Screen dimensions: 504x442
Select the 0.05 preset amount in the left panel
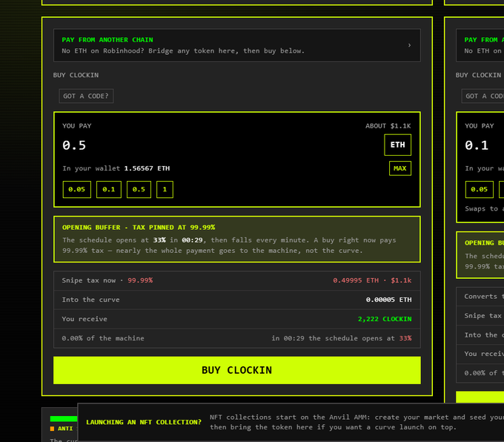click(77, 189)
